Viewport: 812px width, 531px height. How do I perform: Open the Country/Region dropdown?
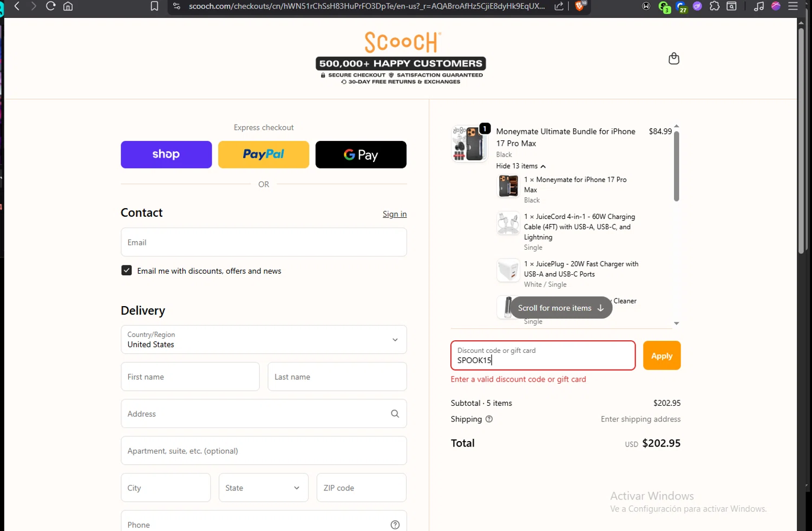[264, 339]
